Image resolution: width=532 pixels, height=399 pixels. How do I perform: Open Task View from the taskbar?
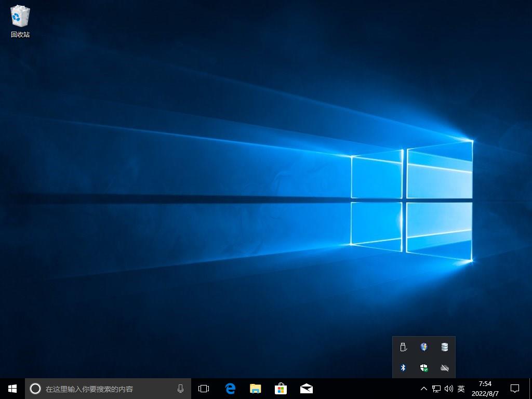[204, 389]
